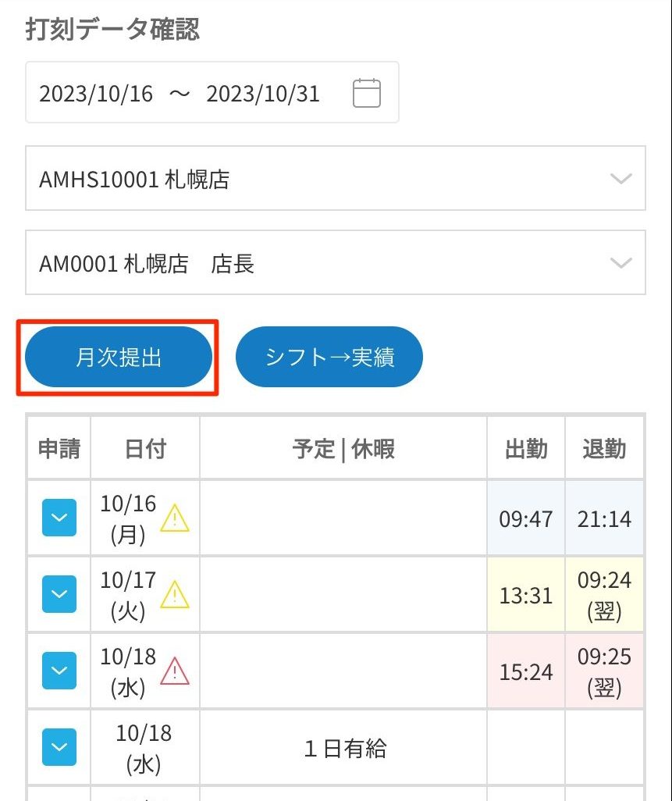Click yellow warning icon for 10/16
This screenshot has height=801, width=672.
click(x=175, y=518)
